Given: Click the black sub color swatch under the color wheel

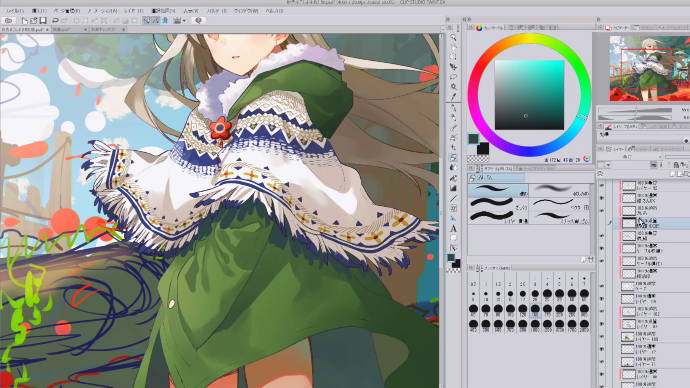Looking at the screenshot, I should [x=483, y=148].
